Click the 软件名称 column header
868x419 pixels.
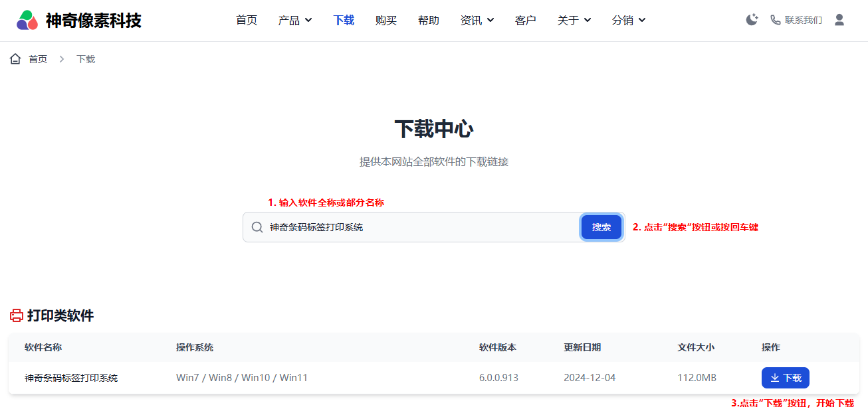click(43, 347)
